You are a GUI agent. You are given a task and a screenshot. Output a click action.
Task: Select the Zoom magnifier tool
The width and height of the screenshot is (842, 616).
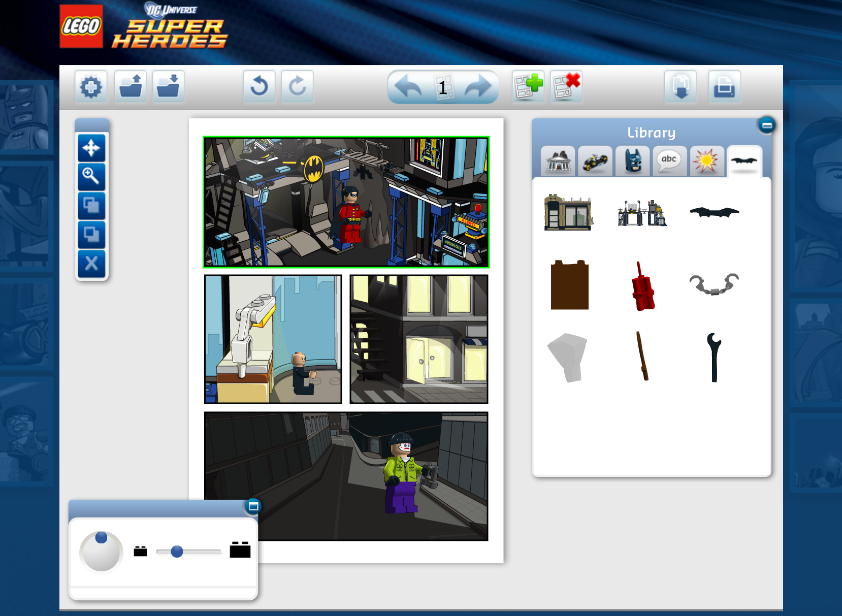[91, 177]
